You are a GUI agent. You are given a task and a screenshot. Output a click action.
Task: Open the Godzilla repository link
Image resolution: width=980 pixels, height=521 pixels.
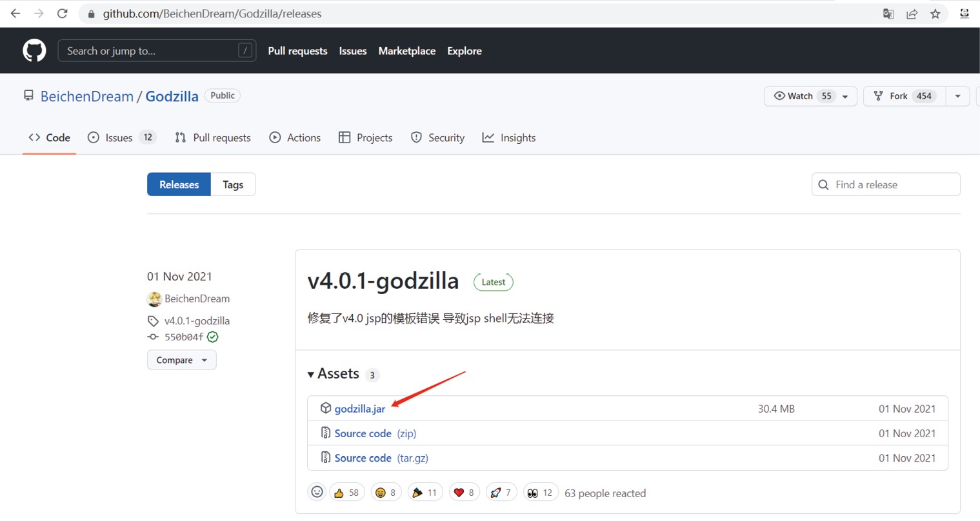pyautogui.click(x=172, y=96)
